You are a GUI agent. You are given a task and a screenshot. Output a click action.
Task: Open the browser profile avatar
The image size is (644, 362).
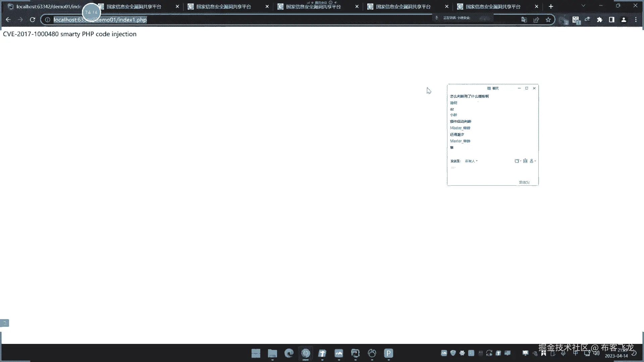point(624,20)
